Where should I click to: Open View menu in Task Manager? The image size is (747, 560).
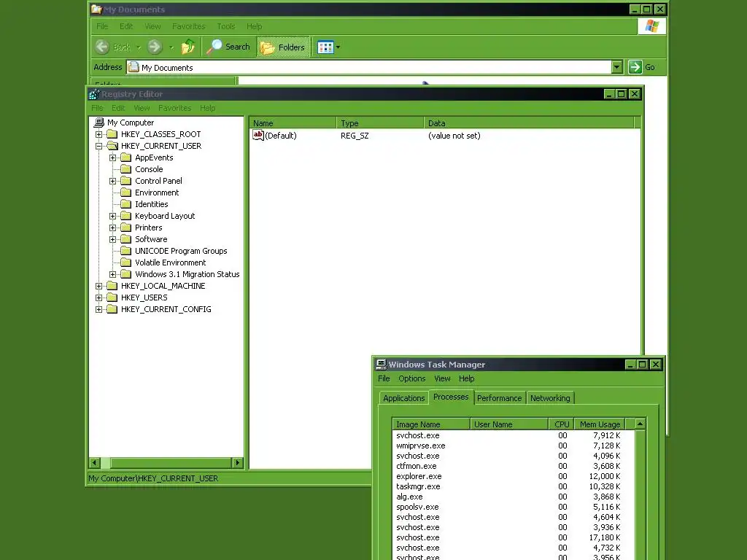coord(442,378)
